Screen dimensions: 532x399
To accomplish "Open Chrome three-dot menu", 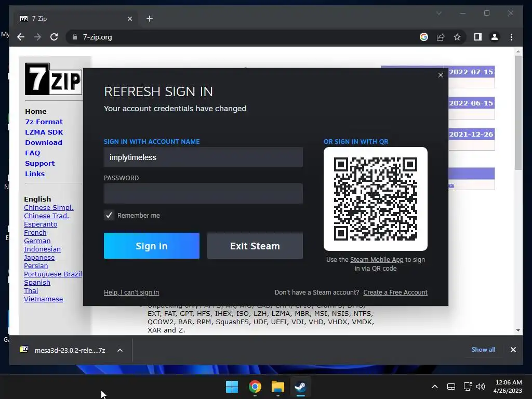I will [511, 37].
